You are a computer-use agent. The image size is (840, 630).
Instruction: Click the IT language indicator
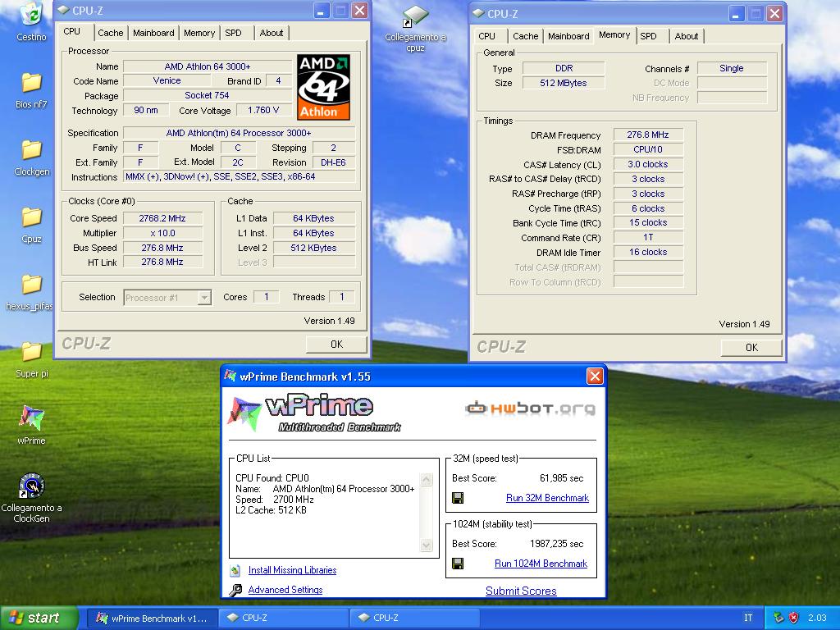(748, 618)
